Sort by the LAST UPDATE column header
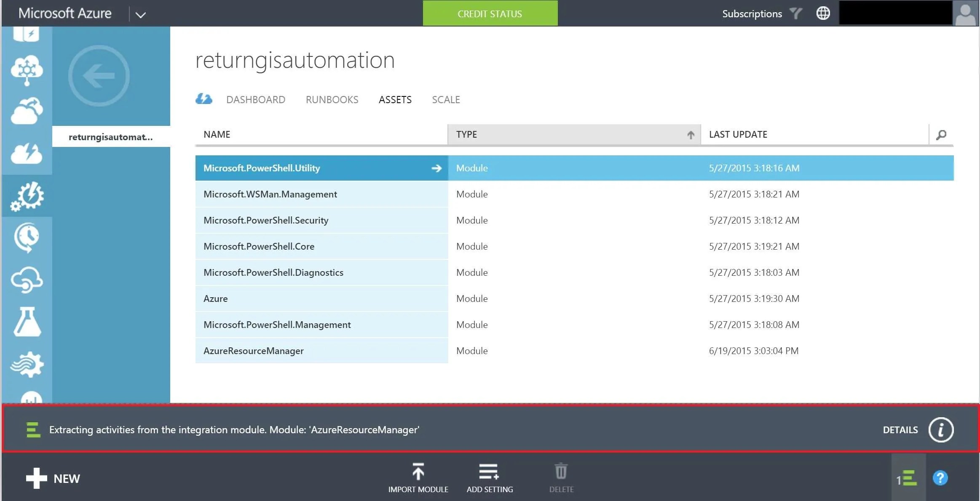Image resolution: width=980 pixels, height=501 pixels. tap(815, 135)
